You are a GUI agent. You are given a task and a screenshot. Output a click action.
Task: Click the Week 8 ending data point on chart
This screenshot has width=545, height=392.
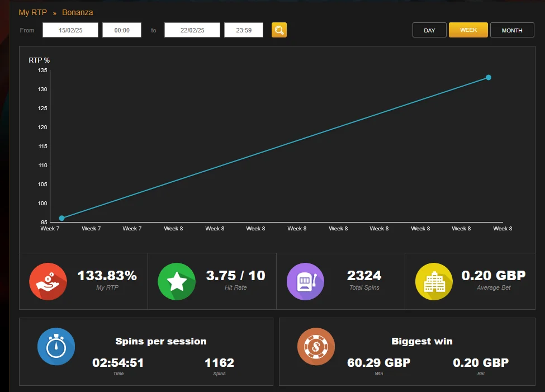click(x=489, y=77)
